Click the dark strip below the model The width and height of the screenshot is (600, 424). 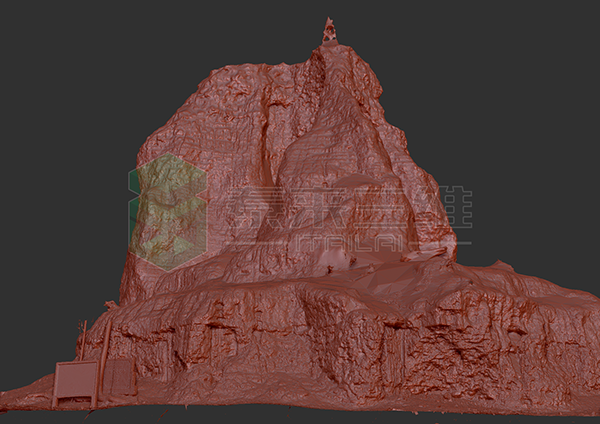[x=300, y=417]
